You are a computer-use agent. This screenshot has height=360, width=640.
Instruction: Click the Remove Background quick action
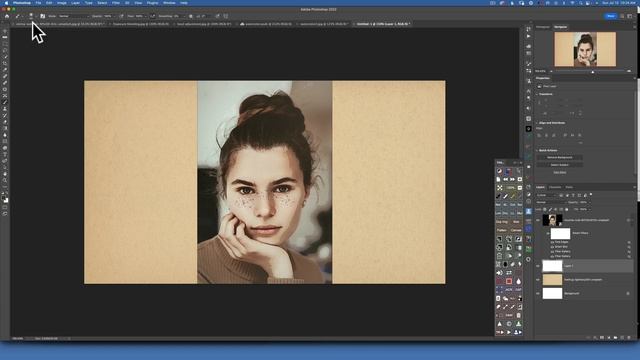[x=560, y=157]
